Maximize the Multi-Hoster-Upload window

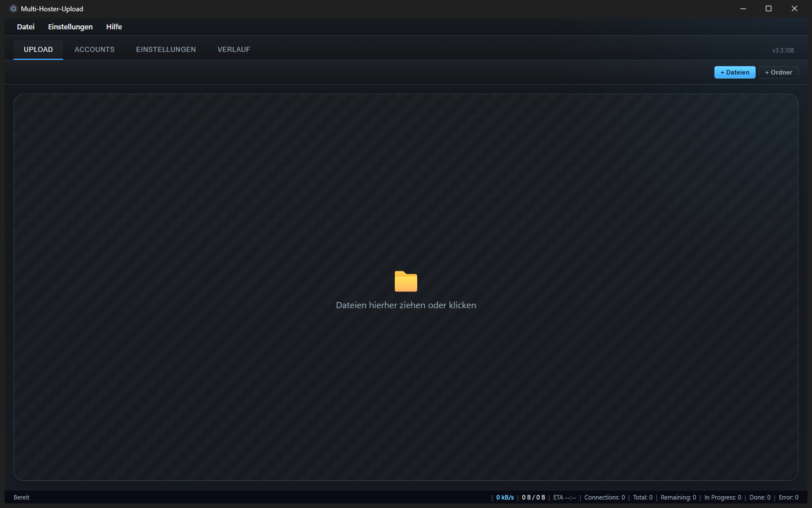[769, 8]
